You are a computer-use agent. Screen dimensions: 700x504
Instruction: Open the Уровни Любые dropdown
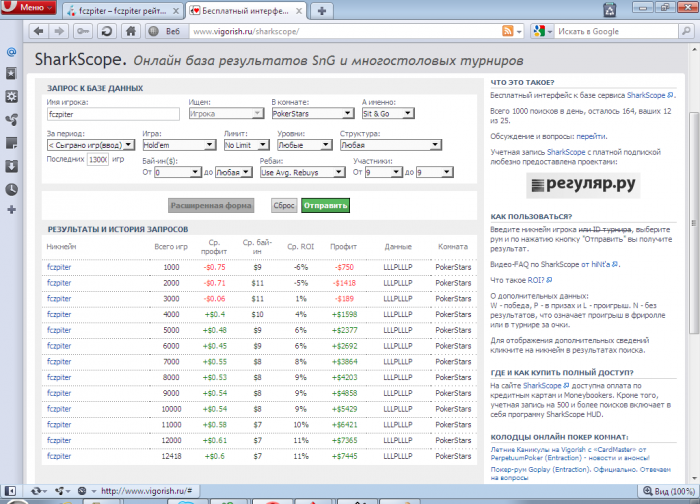(x=304, y=145)
